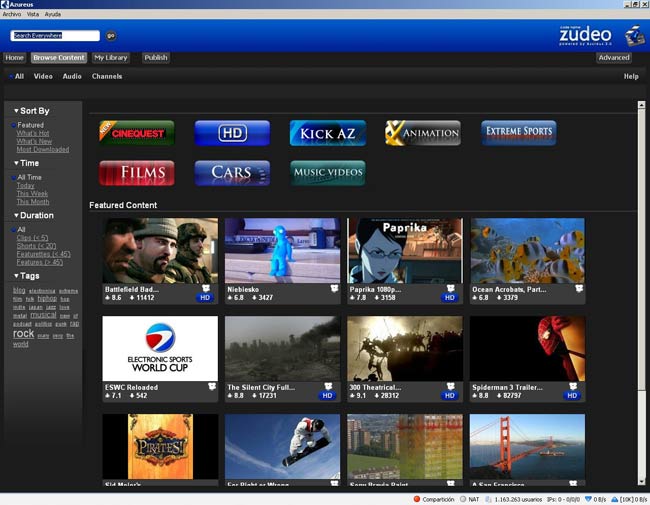This screenshot has height=505, width=650.
Task: Open the Archivo menu
Action: click(12, 14)
